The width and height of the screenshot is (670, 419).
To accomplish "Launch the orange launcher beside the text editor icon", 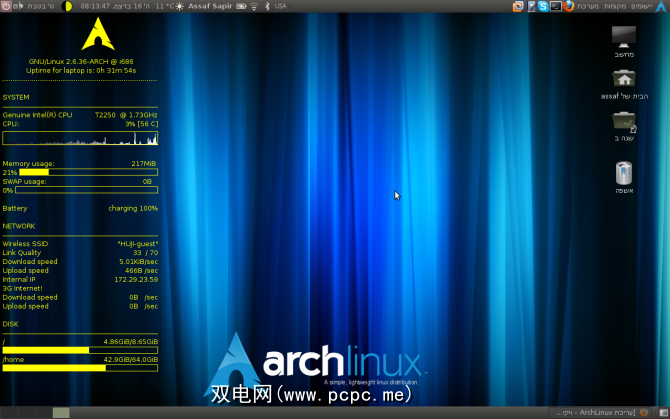I will tap(518, 6).
